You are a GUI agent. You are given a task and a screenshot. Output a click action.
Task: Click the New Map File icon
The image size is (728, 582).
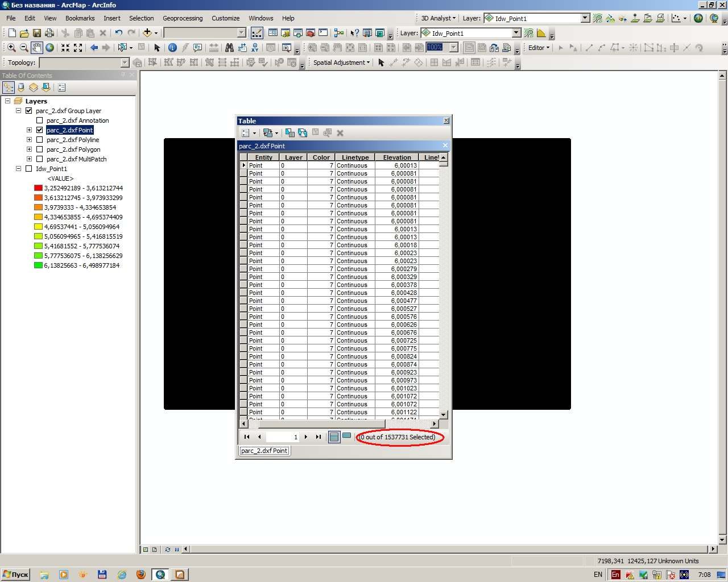11,33
